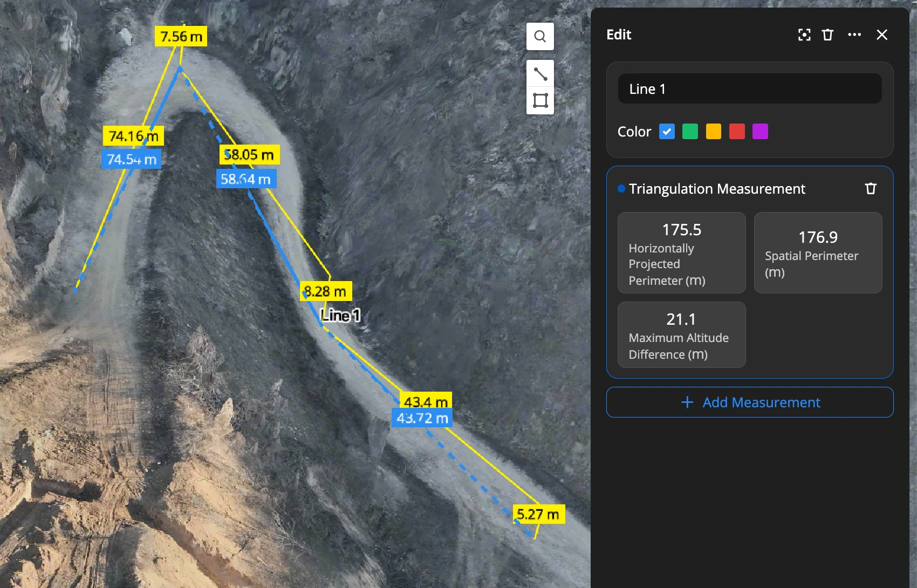This screenshot has width=917, height=588.
Task: Click the map search magnifier icon
Action: [x=540, y=37]
